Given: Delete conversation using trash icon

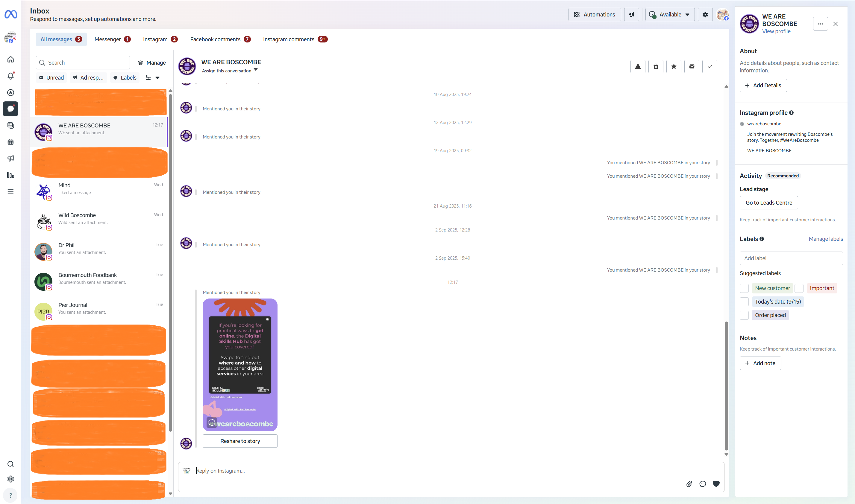Looking at the screenshot, I should point(656,67).
